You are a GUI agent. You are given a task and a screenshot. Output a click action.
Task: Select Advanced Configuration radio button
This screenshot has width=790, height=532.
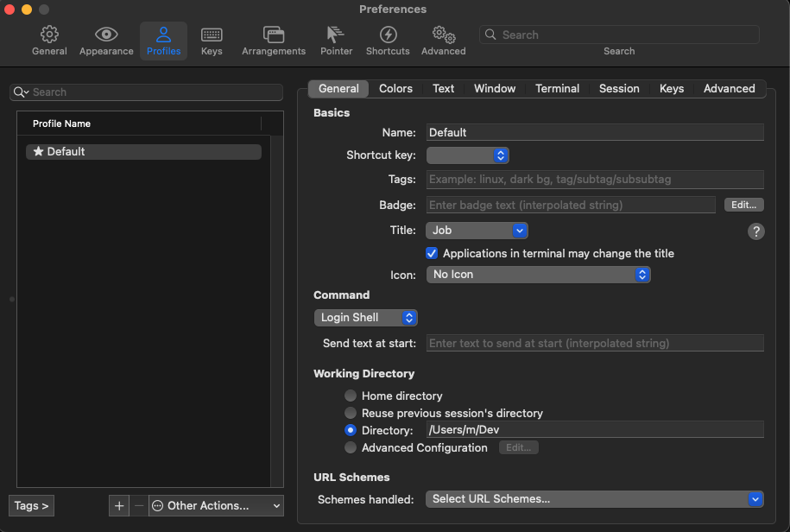point(351,447)
